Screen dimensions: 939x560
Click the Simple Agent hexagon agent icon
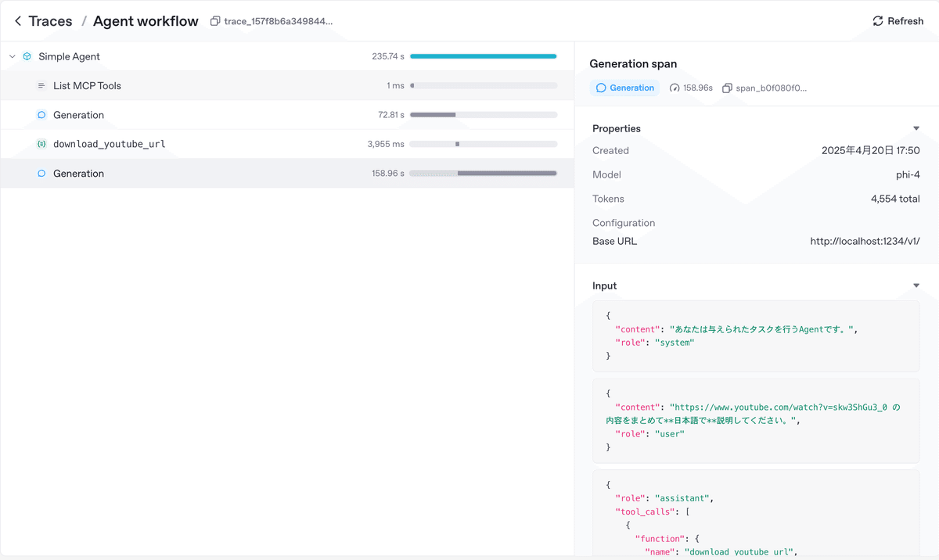pyautogui.click(x=28, y=56)
